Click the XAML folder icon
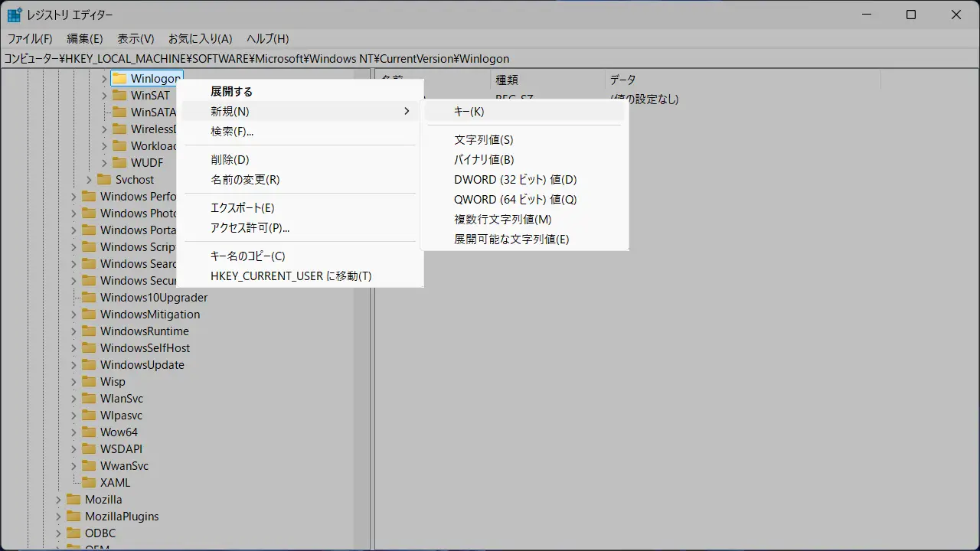This screenshot has height=551, width=980. tap(89, 483)
